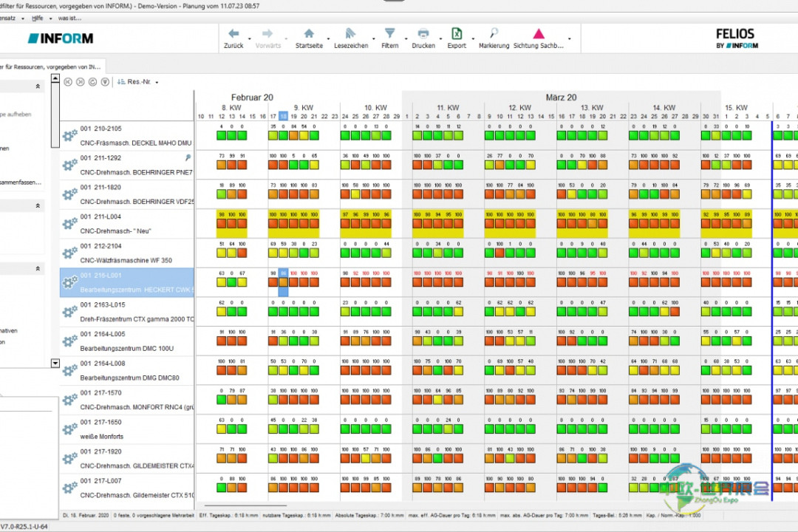Viewport: 798px width, 532px height.
Task: Click pin icon on row 001 211-1292
Action: [x=188, y=157]
